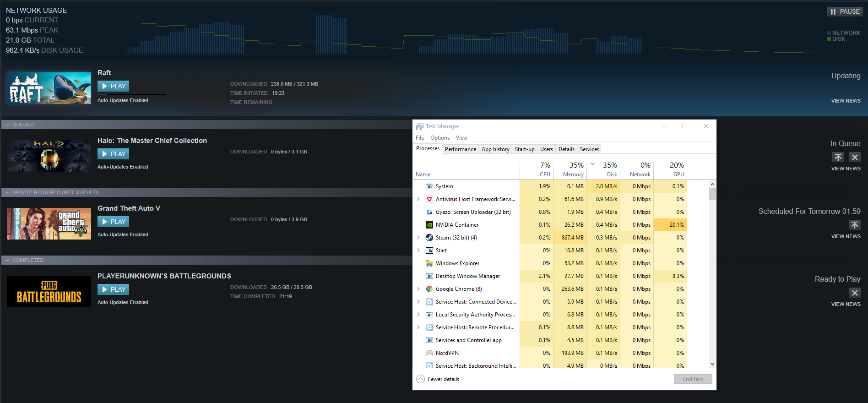This screenshot has width=868, height=403.
Task: Collapse the UPDATE REQUIRED (NOT QUEUED) section
Action: click(x=7, y=192)
